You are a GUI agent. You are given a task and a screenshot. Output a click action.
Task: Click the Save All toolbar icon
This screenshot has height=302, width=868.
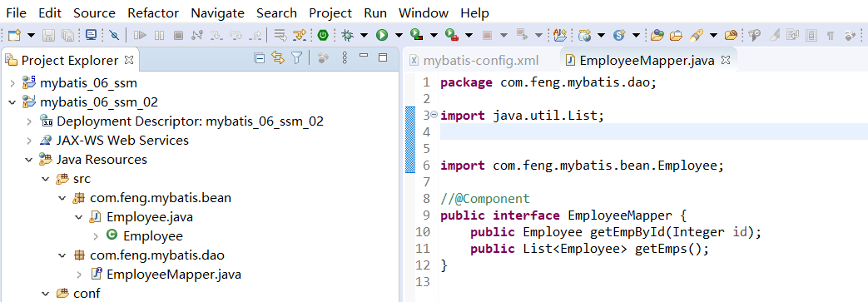67,36
